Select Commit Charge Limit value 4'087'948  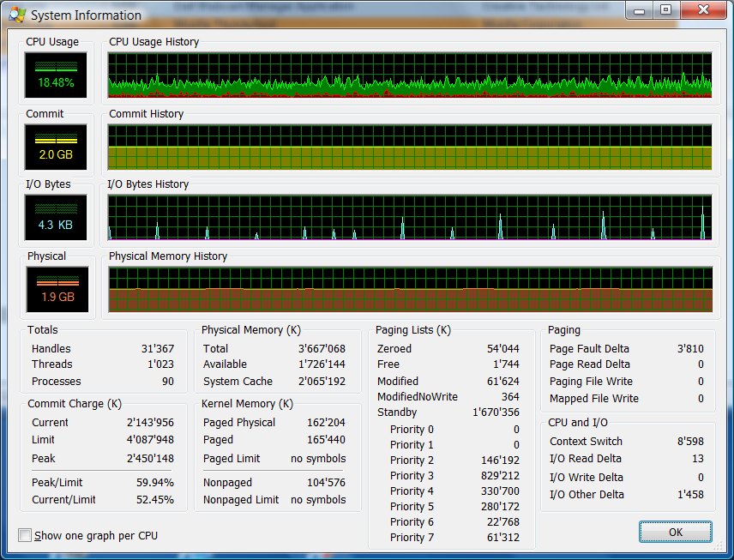click(150, 440)
